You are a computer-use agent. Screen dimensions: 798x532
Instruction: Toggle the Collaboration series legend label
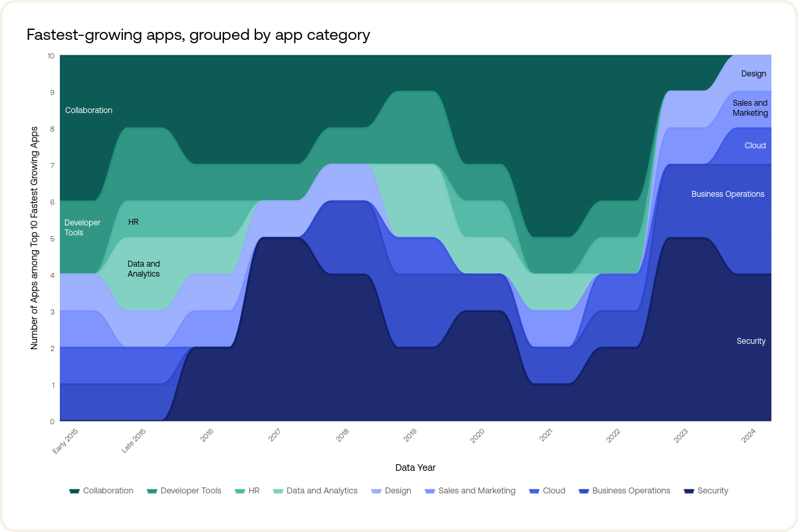pos(108,491)
